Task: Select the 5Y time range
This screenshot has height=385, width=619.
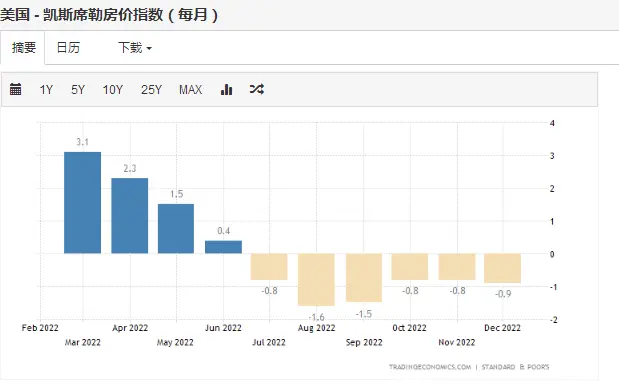Action: (x=78, y=90)
